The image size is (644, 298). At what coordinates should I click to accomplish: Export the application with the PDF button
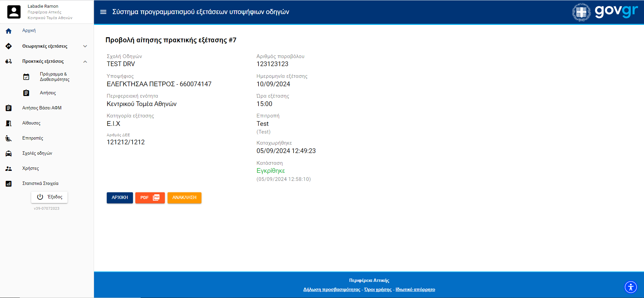[150, 198]
